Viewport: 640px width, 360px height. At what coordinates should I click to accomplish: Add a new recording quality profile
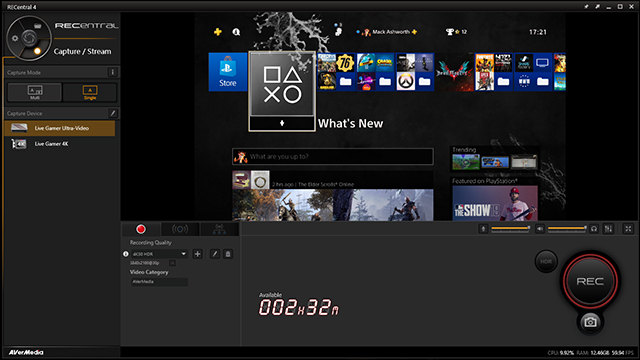(x=198, y=254)
